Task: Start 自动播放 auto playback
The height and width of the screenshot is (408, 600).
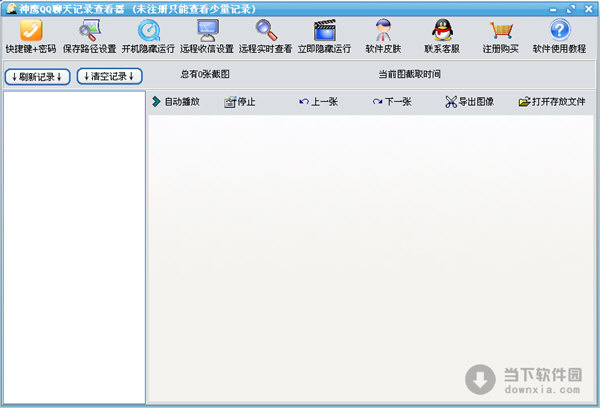Action: tap(176, 102)
